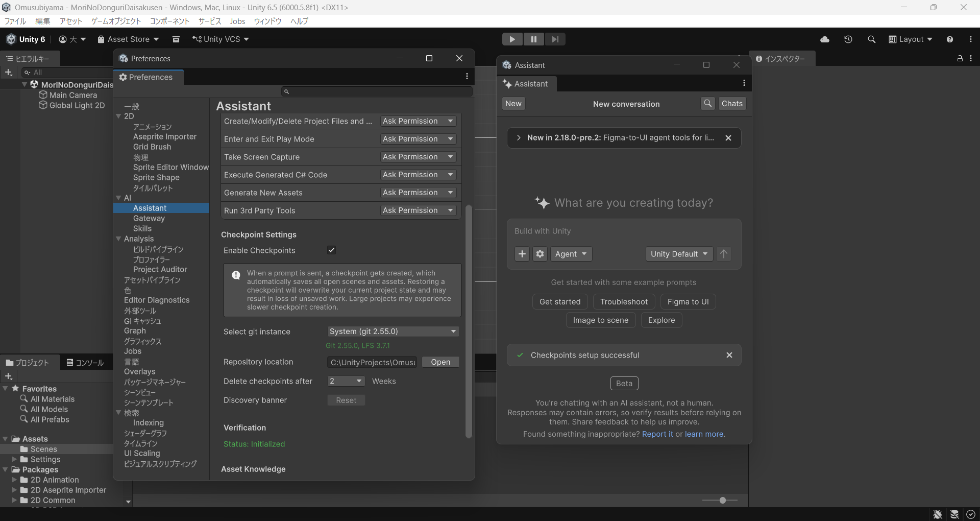Image resolution: width=980 pixels, height=521 pixels.
Task: Send prompt with up arrow button
Action: coord(724,254)
